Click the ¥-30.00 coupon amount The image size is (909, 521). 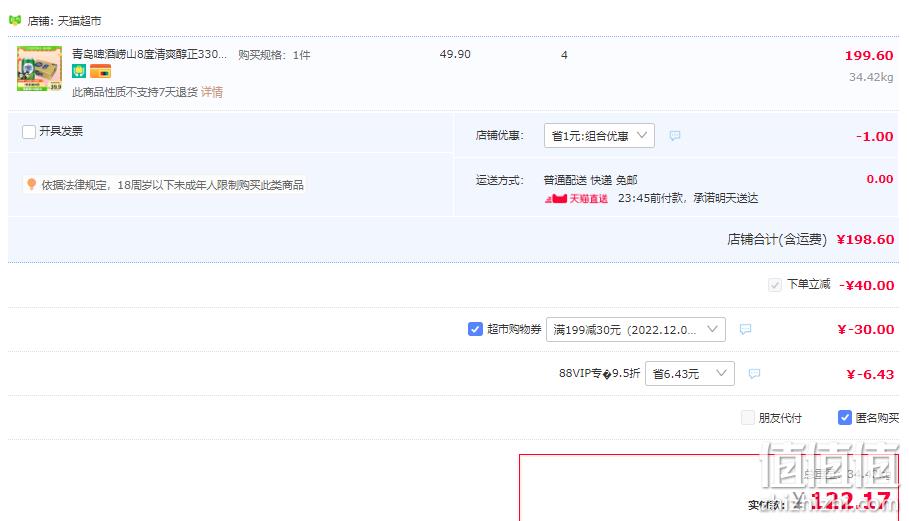tap(866, 330)
